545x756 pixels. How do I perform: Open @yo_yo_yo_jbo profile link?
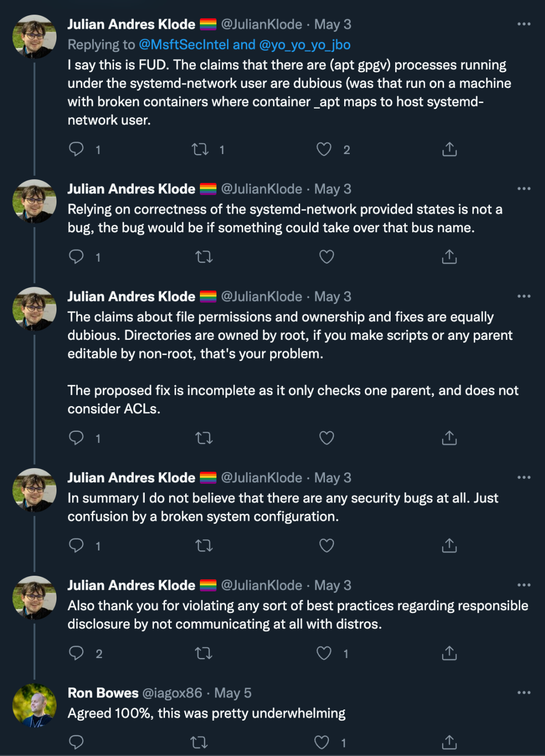click(x=305, y=45)
